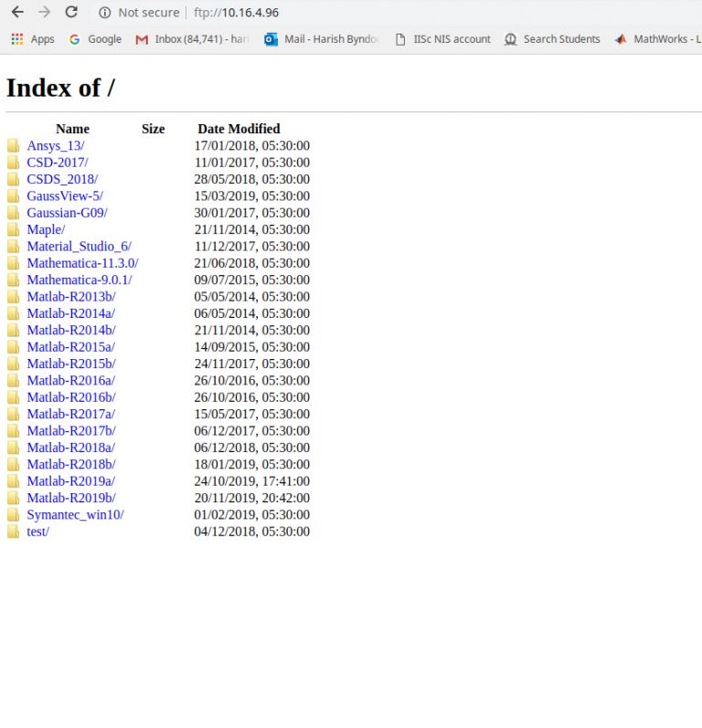Open the Google bookmark

(x=95, y=39)
